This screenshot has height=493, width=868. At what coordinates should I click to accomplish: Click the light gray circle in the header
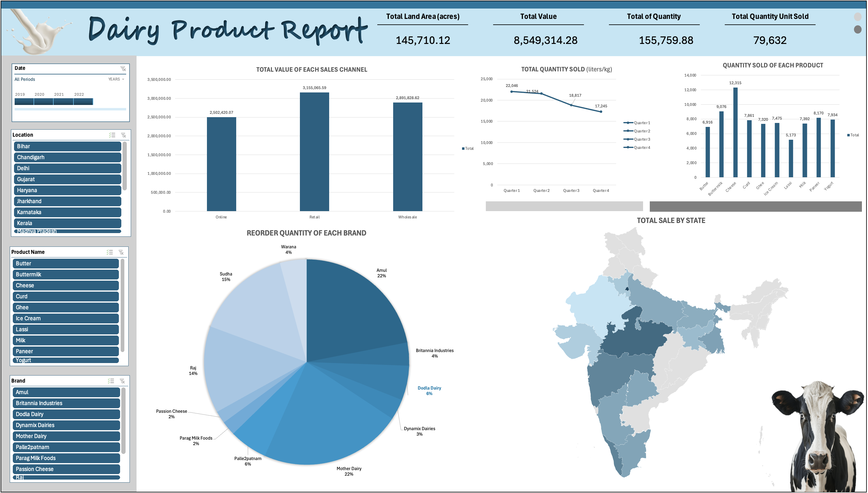click(858, 16)
